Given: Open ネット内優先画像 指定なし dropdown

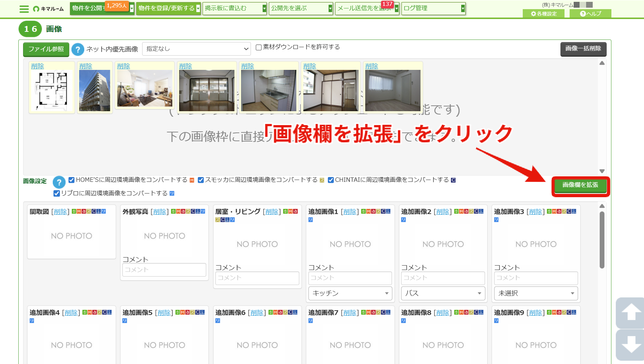Looking at the screenshot, I should pos(196,49).
